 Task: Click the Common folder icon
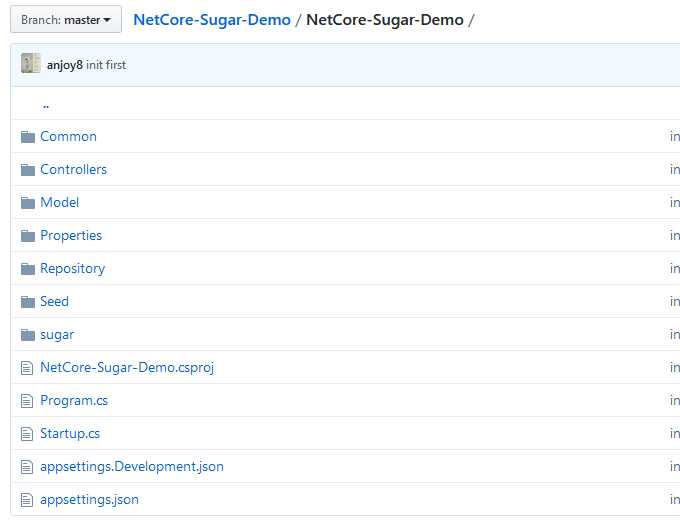pyautogui.click(x=28, y=137)
